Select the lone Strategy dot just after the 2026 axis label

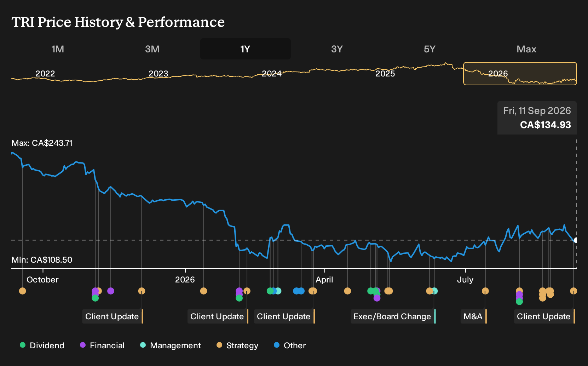[x=203, y=291]
